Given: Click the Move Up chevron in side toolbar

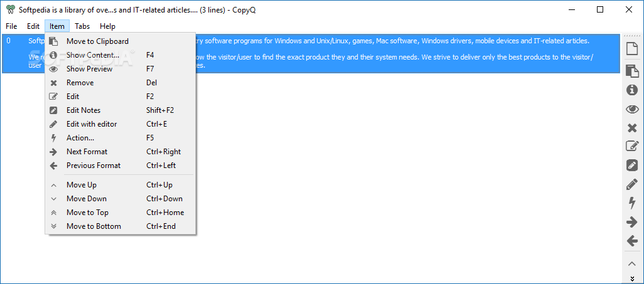Looking at the screenshot, I should [632, 263].
